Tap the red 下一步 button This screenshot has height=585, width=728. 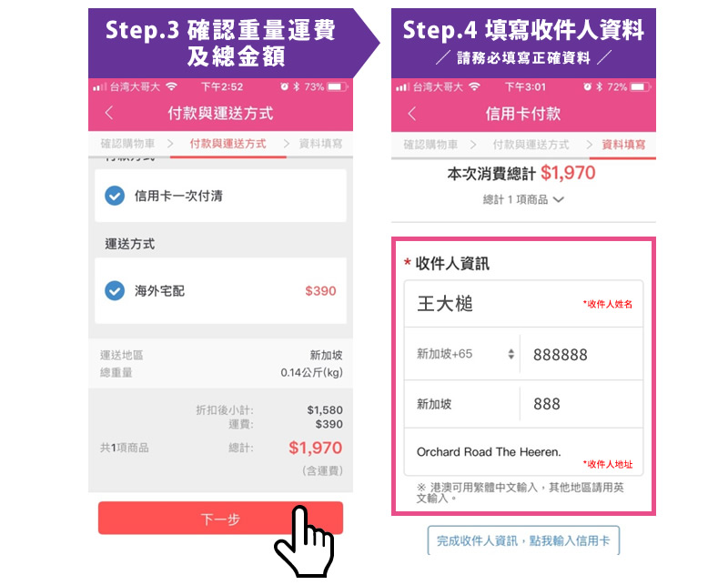[x=220, y=519]
